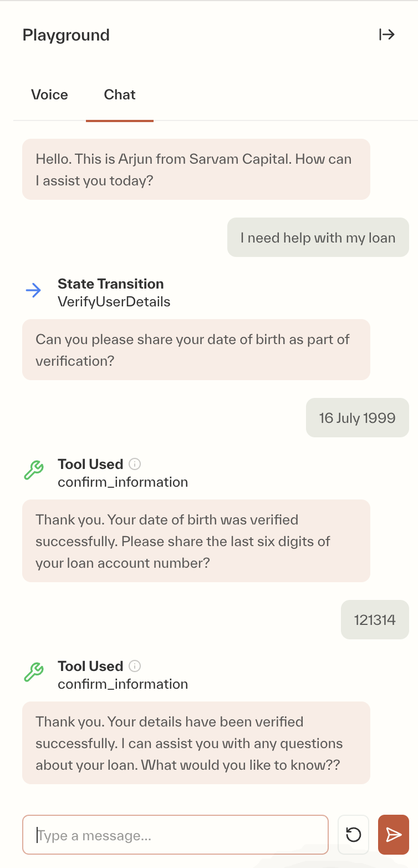Click the confirm_information tool name text

click(x=123, y=482)
